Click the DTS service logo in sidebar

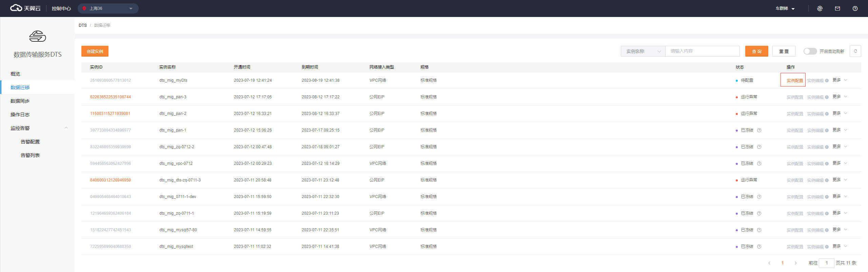(37, 36)
